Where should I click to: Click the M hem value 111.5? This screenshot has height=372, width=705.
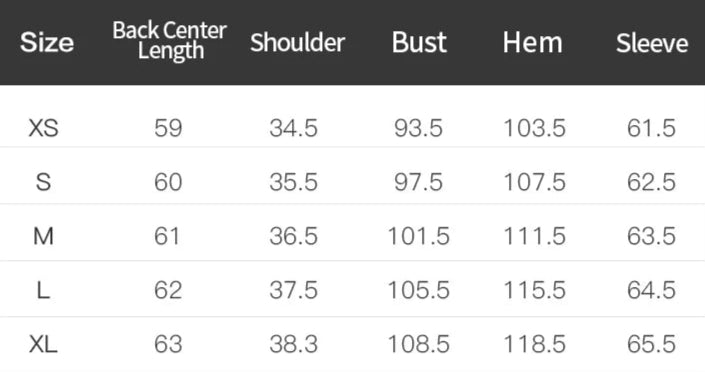pyautogui.click(x=534, y=236)
